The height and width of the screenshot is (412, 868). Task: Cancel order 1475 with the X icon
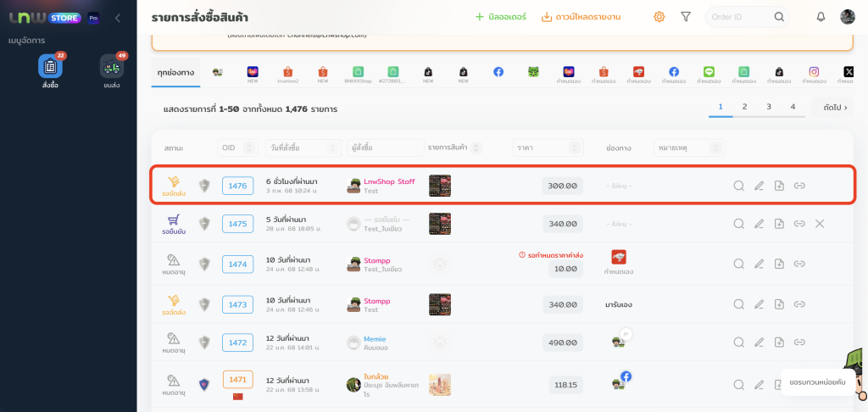point(819,224)
